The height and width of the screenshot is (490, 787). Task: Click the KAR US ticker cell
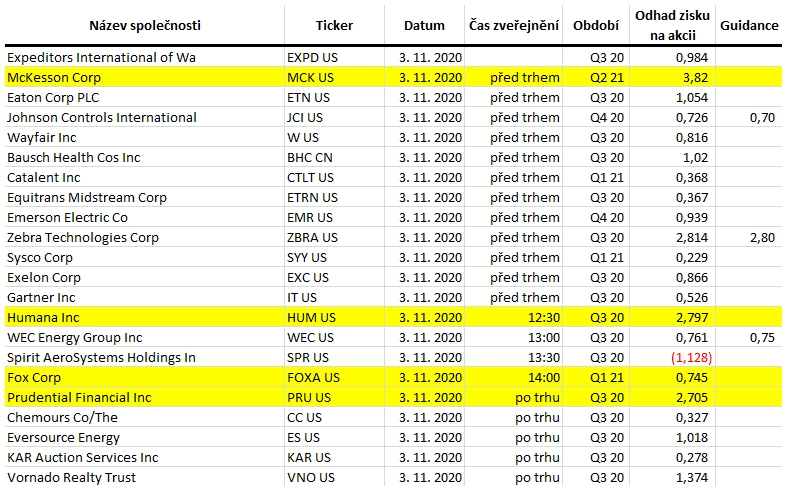[334, 457]
